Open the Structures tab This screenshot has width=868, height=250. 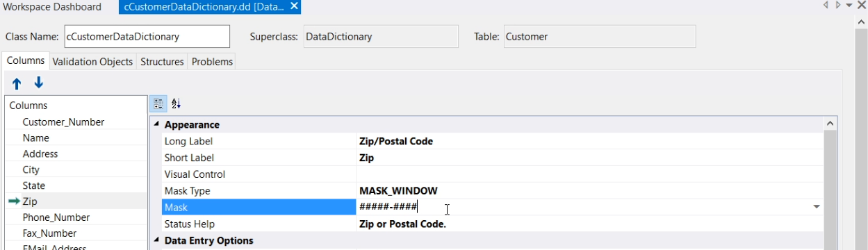pyautogui.click(x=162, y=62)
